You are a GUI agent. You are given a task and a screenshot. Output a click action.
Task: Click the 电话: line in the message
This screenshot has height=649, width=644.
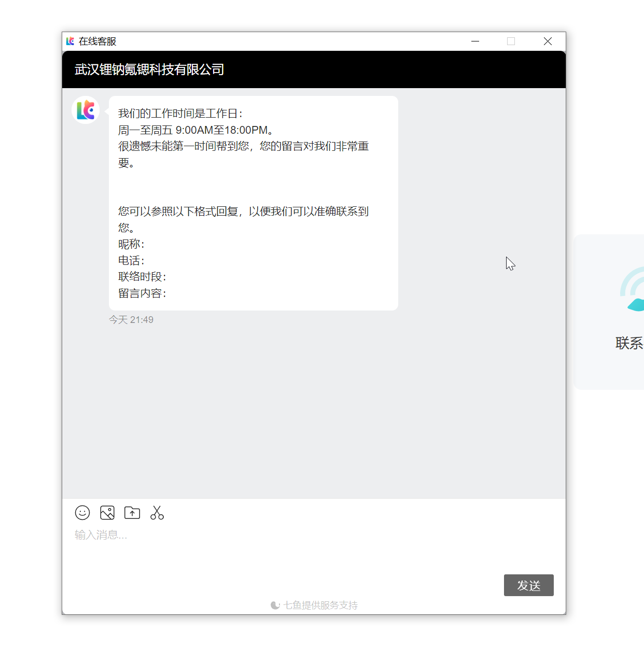[x=132, y=260]
